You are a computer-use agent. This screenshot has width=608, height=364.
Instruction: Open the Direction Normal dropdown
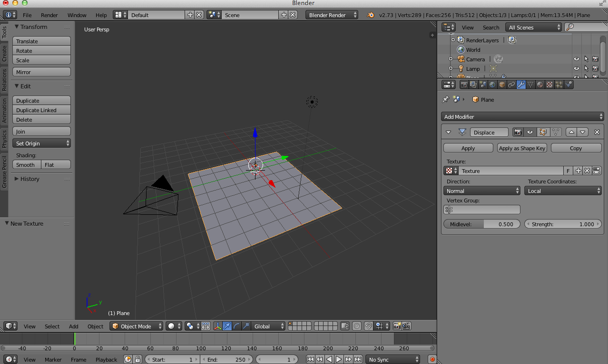click(482, 191)
